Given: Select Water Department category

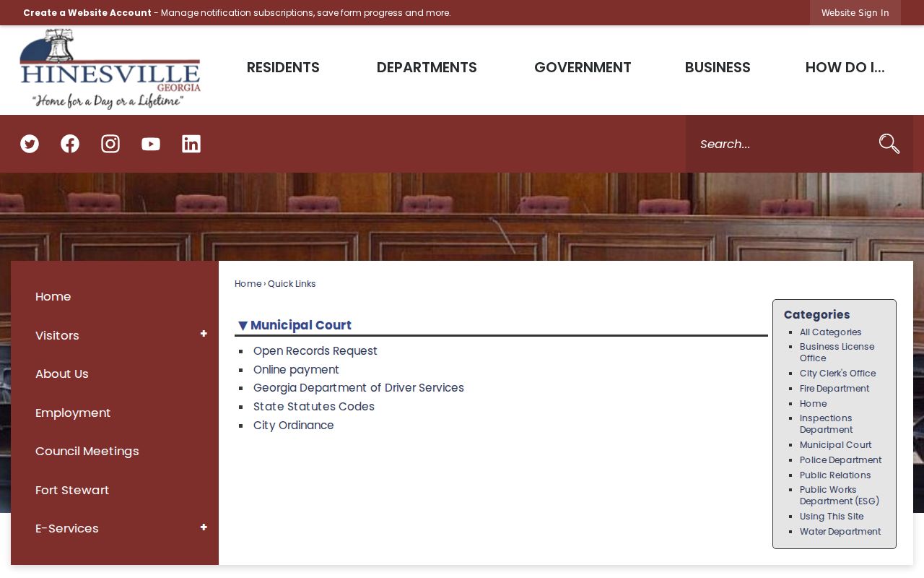Looking at the screenshot, I should [840, 532].
